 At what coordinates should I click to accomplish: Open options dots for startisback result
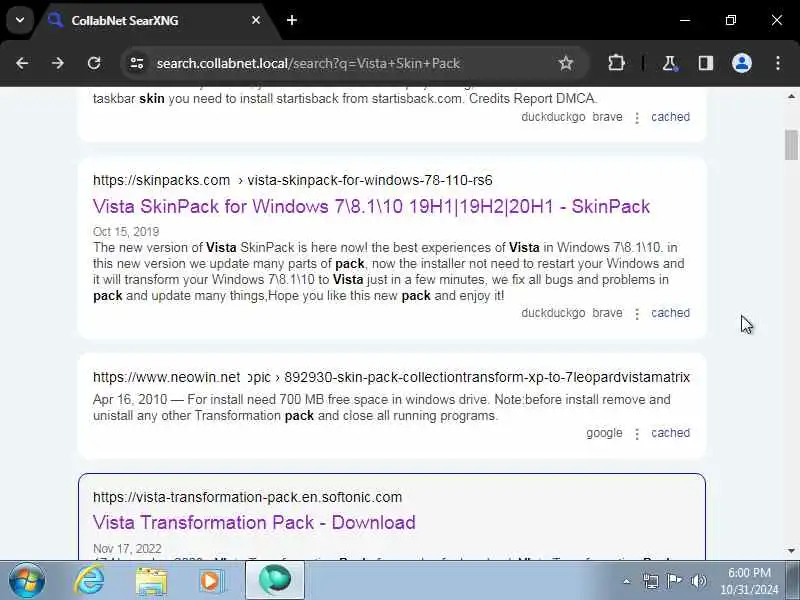[637, 118]
